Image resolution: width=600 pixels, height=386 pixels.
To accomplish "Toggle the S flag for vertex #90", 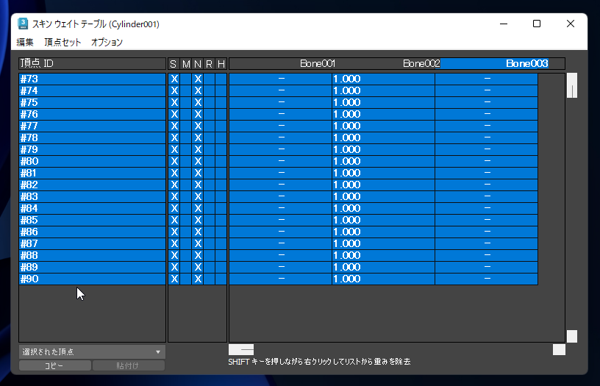I will pyautogui.click(x=174, y=279).
